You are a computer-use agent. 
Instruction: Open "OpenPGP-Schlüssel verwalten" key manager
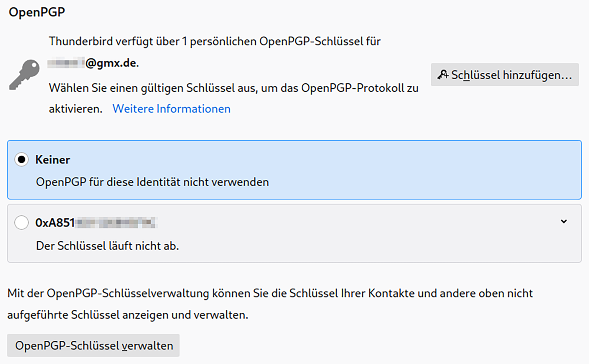point(93,345)
